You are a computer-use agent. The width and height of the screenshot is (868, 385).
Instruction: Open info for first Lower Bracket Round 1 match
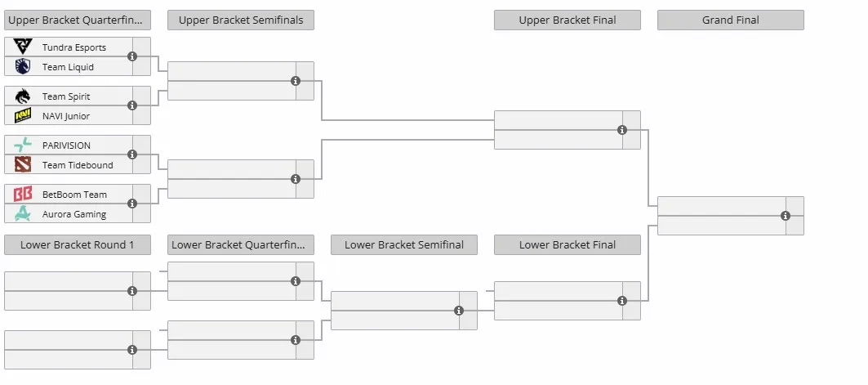coord(132,291)
